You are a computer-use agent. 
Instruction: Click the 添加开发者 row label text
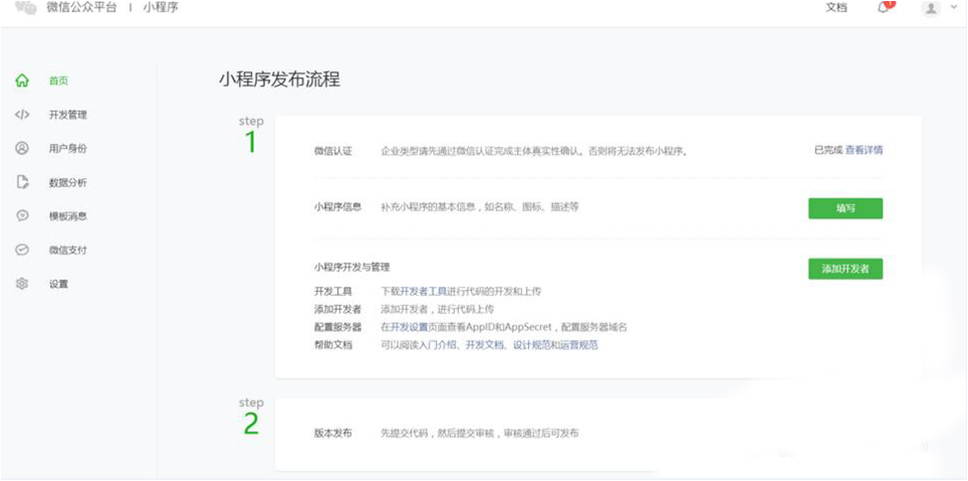point(337,309)
